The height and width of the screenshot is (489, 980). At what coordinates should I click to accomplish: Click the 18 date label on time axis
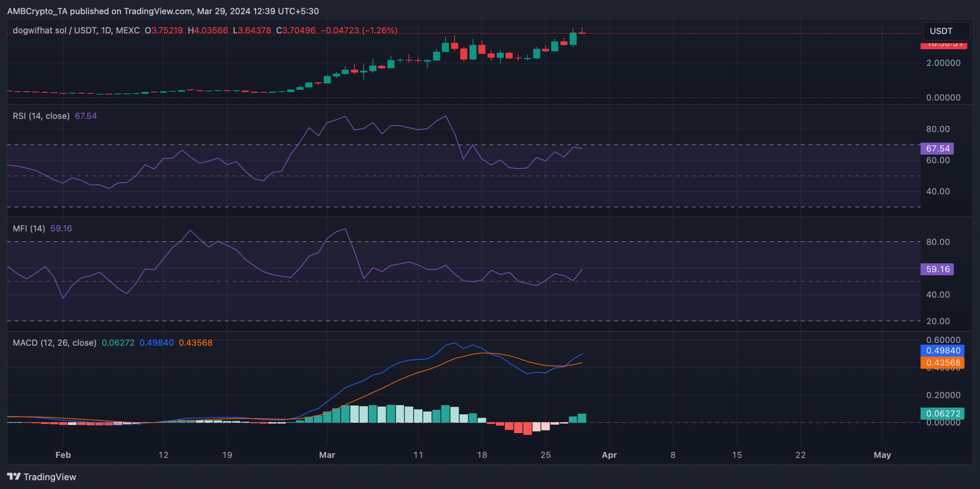482,455
